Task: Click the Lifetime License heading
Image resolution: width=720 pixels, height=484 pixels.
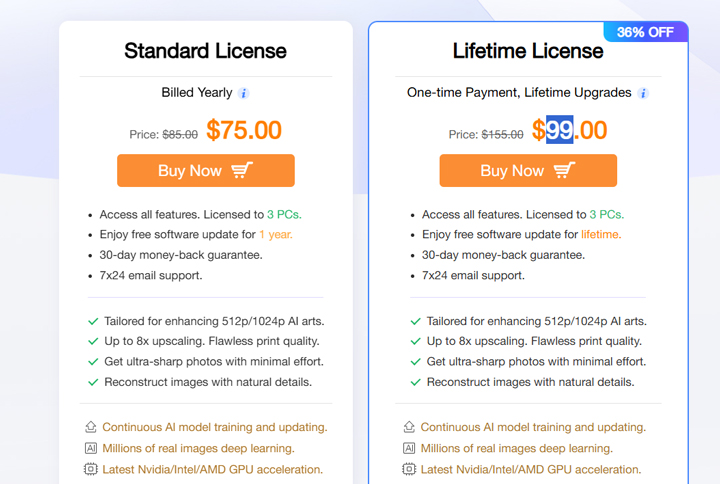Action: tap(527, 51)
